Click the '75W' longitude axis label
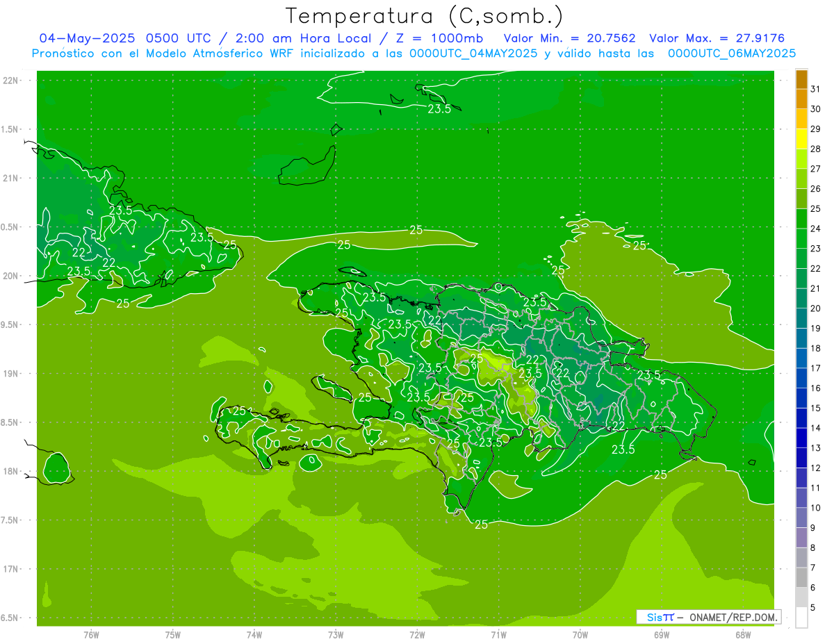 coord(173,635)
